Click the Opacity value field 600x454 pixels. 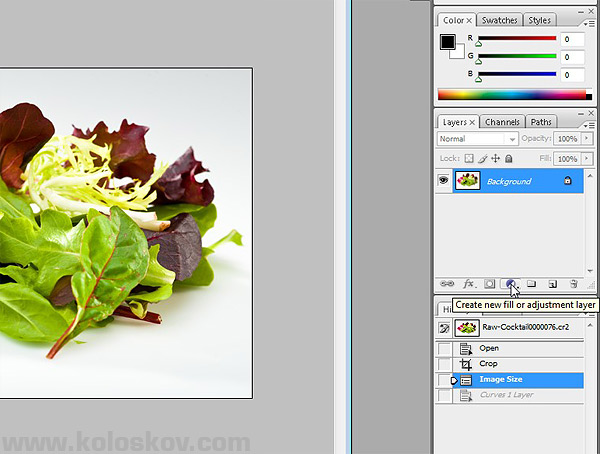pyautogui.click(x=567, y=139)
